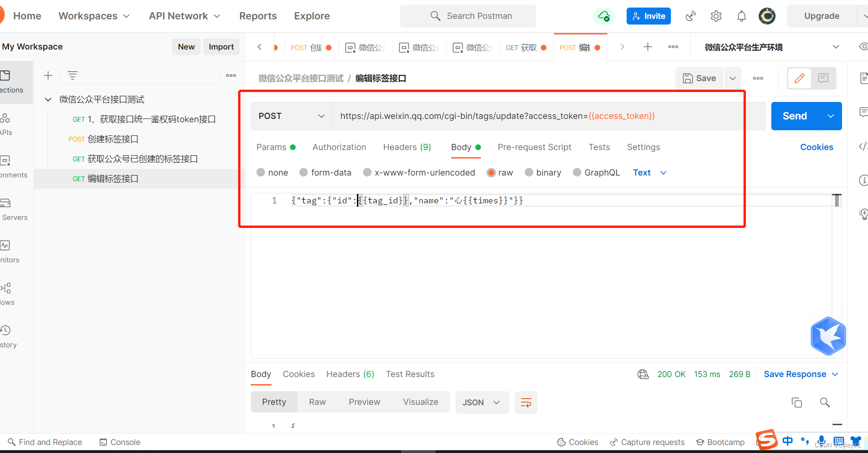Click the filter icon in sidebar
868x453 pixels.
coord(73,75)
